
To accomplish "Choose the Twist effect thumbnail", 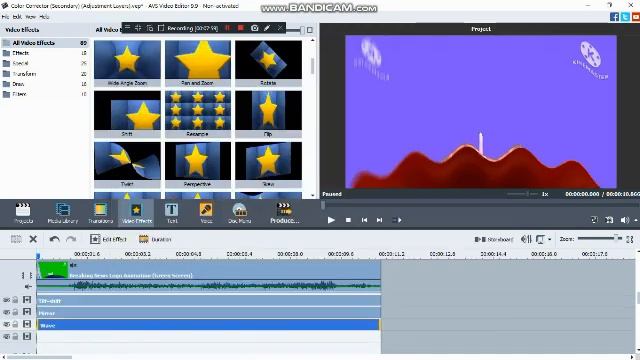I will pos(127,165).
